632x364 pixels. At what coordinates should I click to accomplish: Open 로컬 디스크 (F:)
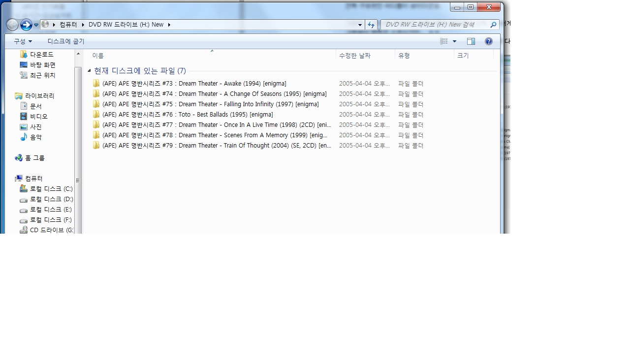pos(46,220)
